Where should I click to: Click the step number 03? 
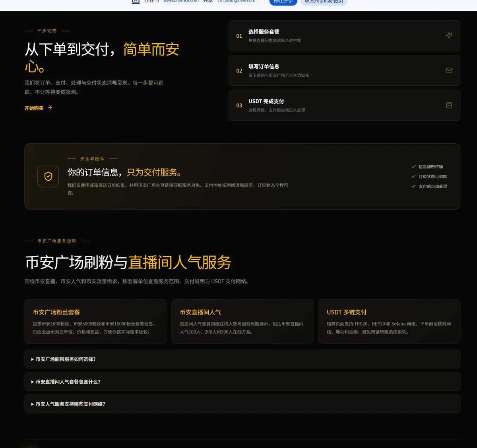point(239,106)
